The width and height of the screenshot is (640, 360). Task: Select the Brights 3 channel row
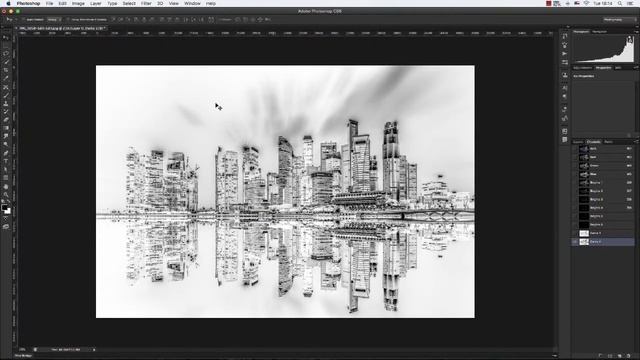(603, 199)
